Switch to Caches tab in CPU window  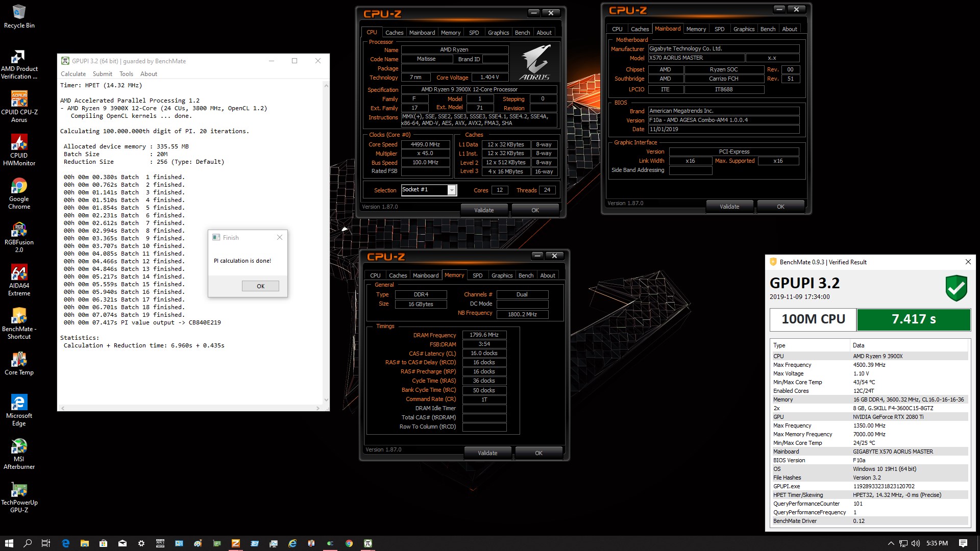(394, 33)
